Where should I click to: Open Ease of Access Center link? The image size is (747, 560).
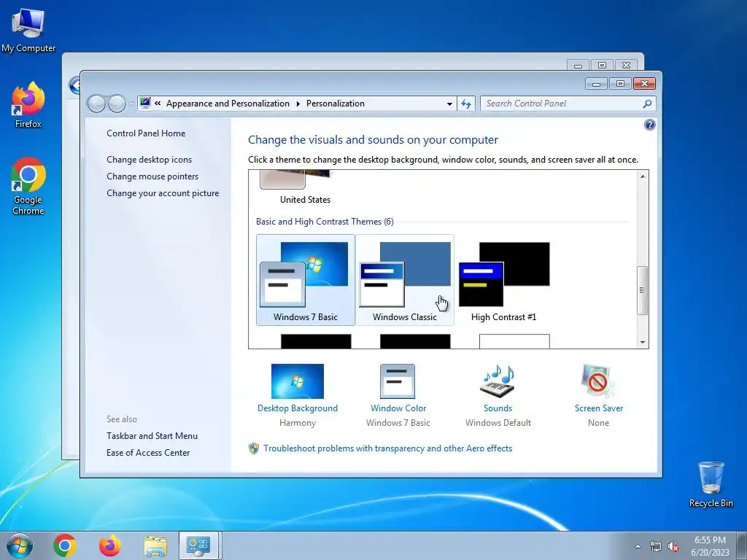click(148, 452)
